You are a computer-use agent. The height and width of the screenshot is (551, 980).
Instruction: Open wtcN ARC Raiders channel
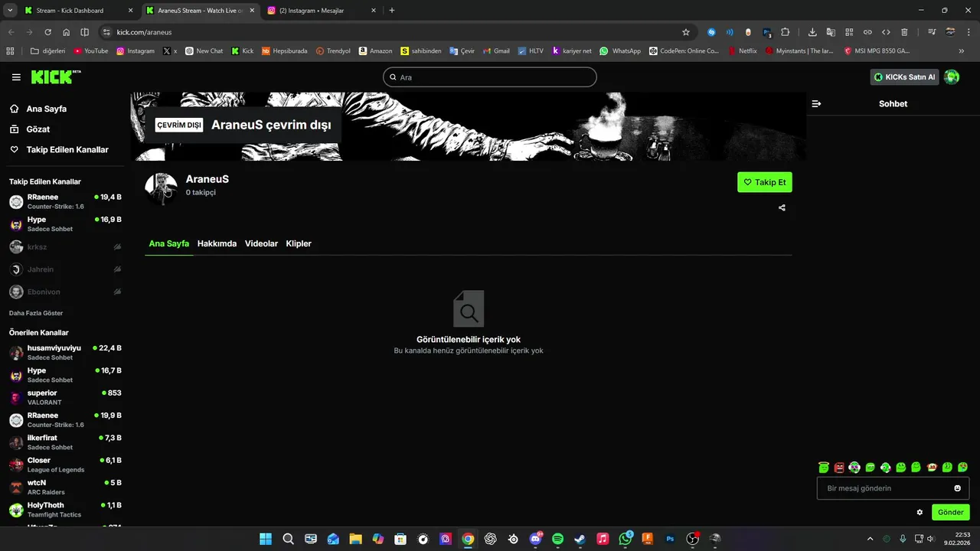pos(65,487)
